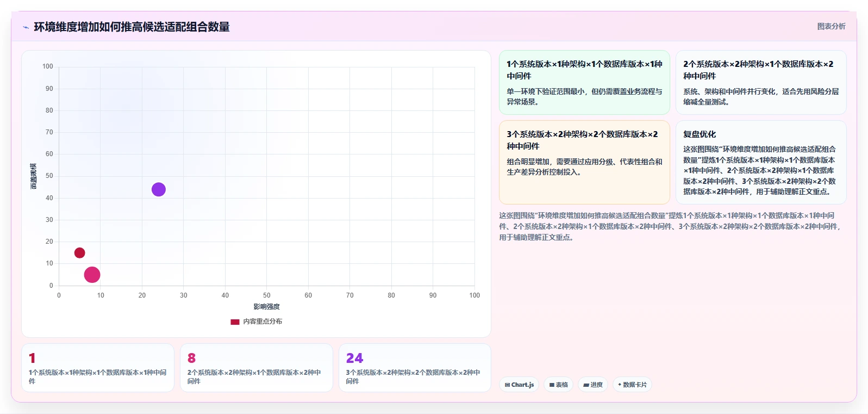Click the text 组合明显增加 description
Screen dimensions: 868x414
point(584,167)
